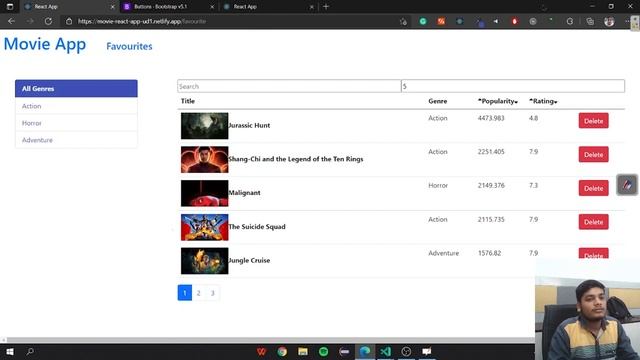Click popularity value 2251.405
Image resolution: width=640 pixels, height=360 pixels.
pyautogui.click(x=491, y=151)
